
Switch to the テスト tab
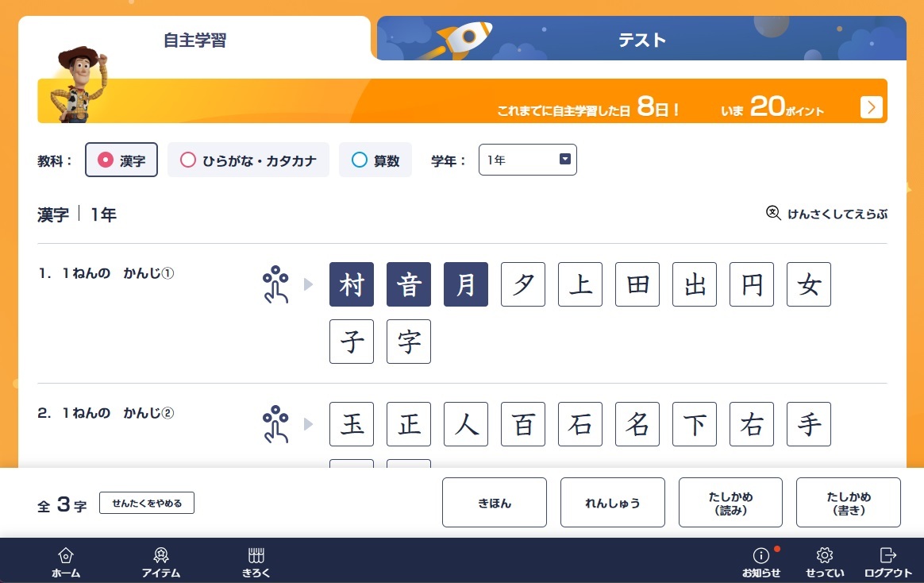641,40
